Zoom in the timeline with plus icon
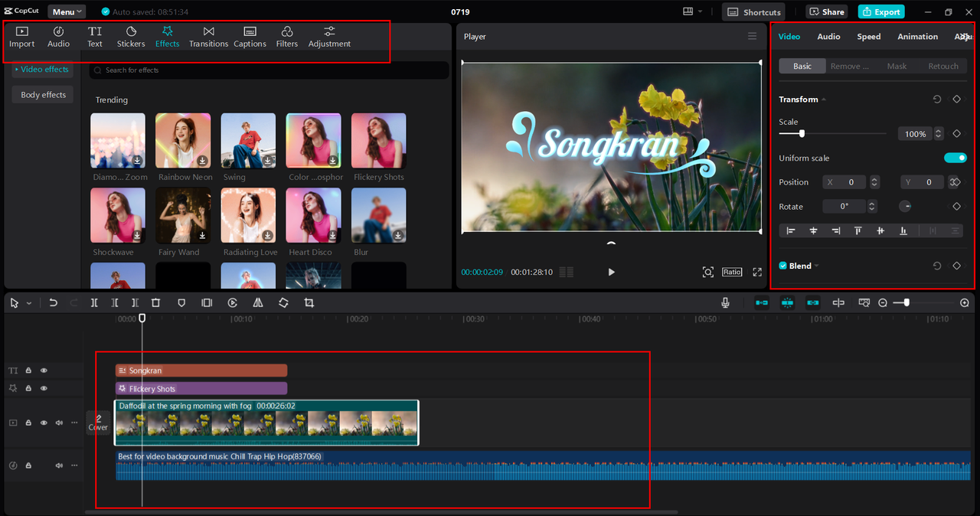This screenshot has height=516, width=980. pyautogui.click(x=965, y=303)
